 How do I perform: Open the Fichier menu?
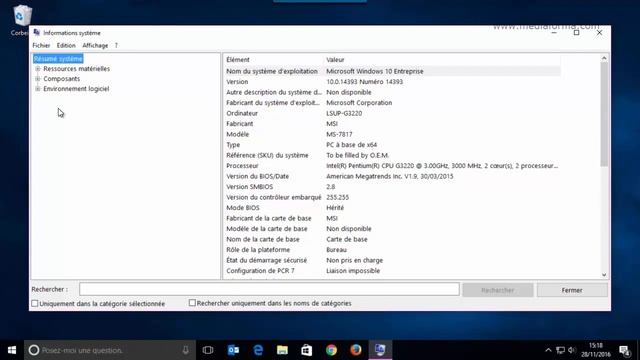pyautogui.click(x=41, y=45)
